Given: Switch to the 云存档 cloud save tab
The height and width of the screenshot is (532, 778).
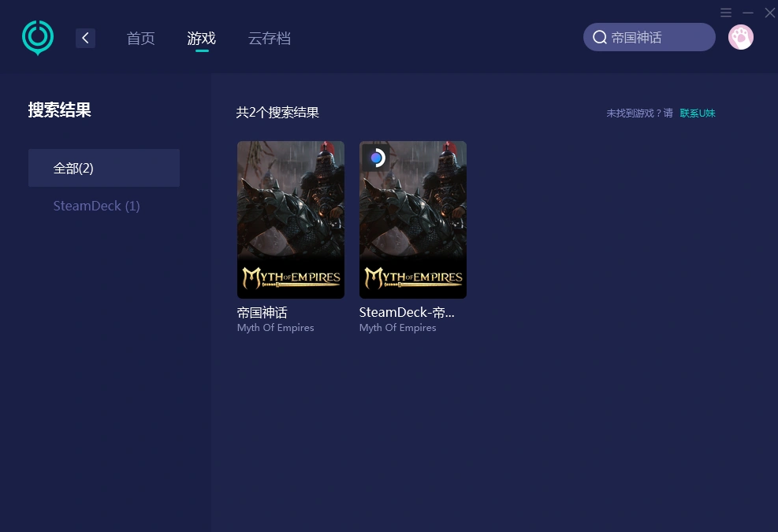Looking at the screenshot, I should [x=270, y=38].
